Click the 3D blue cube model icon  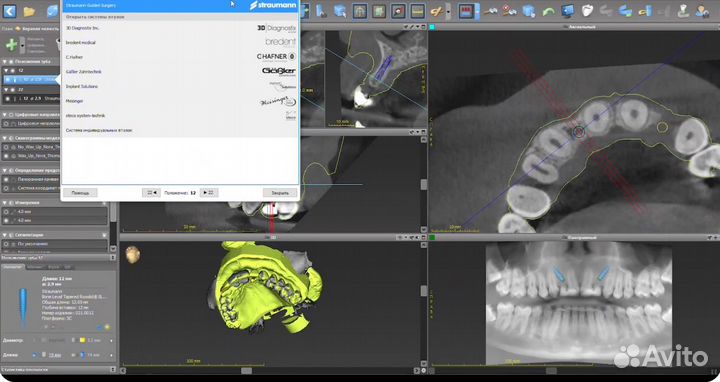coord(529,11)
